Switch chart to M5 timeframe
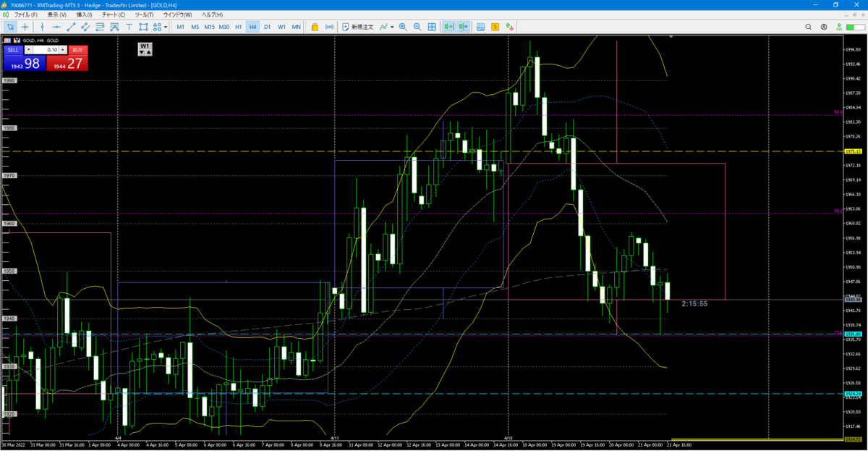The image size is (868, 451). coord(195,27)
